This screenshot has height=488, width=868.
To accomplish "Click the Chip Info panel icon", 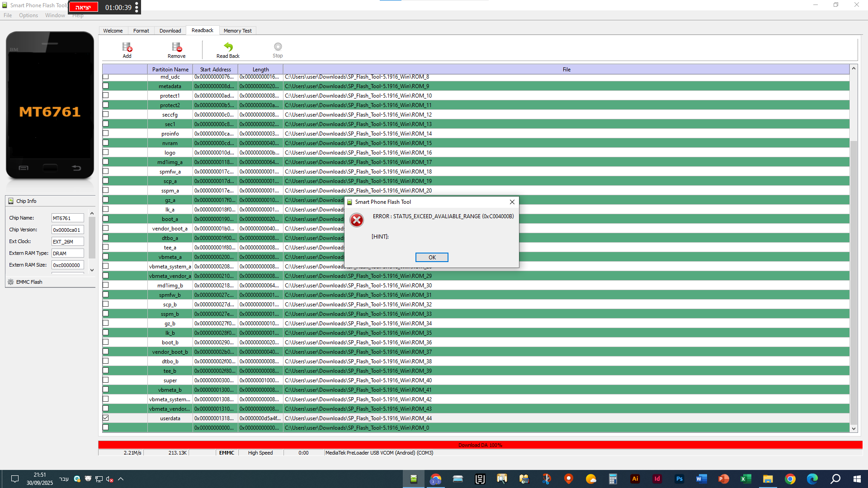I will click(11, 201).
